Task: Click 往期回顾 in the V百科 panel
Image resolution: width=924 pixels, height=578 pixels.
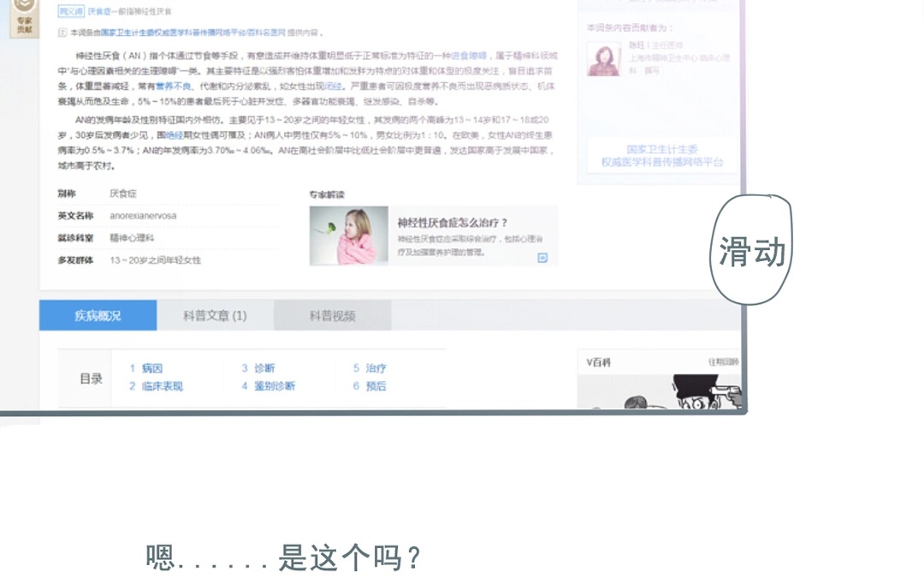Action: pos(723,362)
